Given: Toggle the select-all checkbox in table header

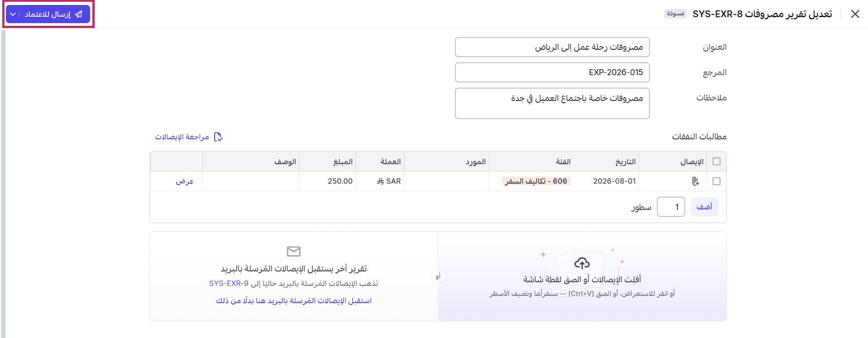Looking at the screenshot, I should pyautogui.click(x=716, y=162).
